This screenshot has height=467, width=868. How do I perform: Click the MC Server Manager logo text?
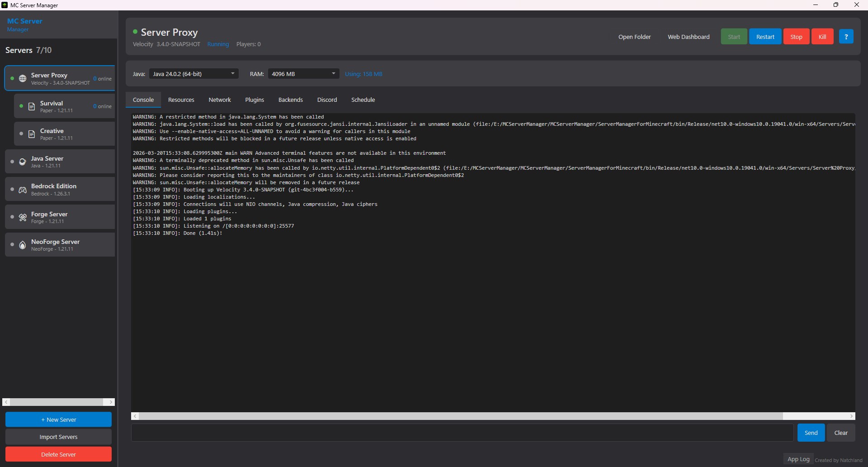pos(25,24)
